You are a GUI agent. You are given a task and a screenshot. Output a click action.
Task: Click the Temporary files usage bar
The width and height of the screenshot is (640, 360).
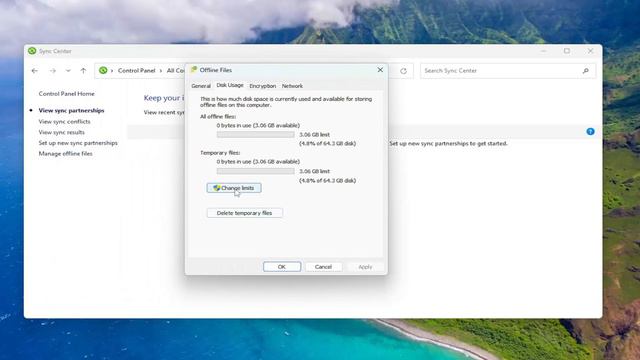coord(256,171)
